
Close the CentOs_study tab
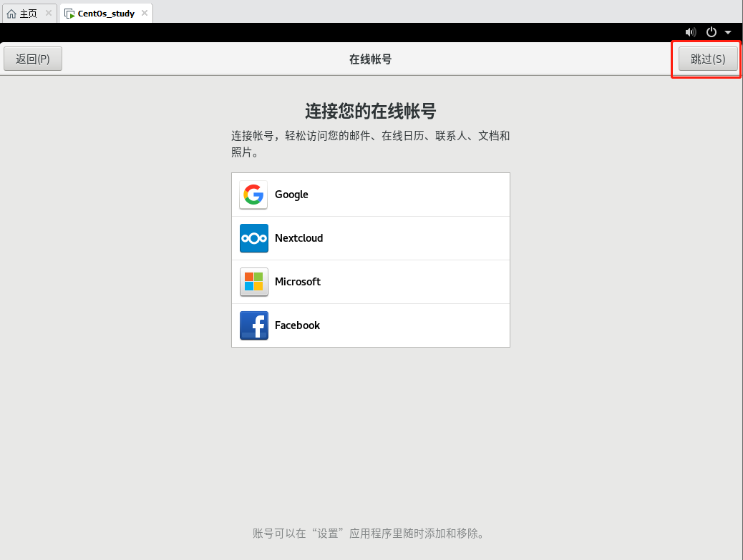pyautogui.click(x=145, y=12)
